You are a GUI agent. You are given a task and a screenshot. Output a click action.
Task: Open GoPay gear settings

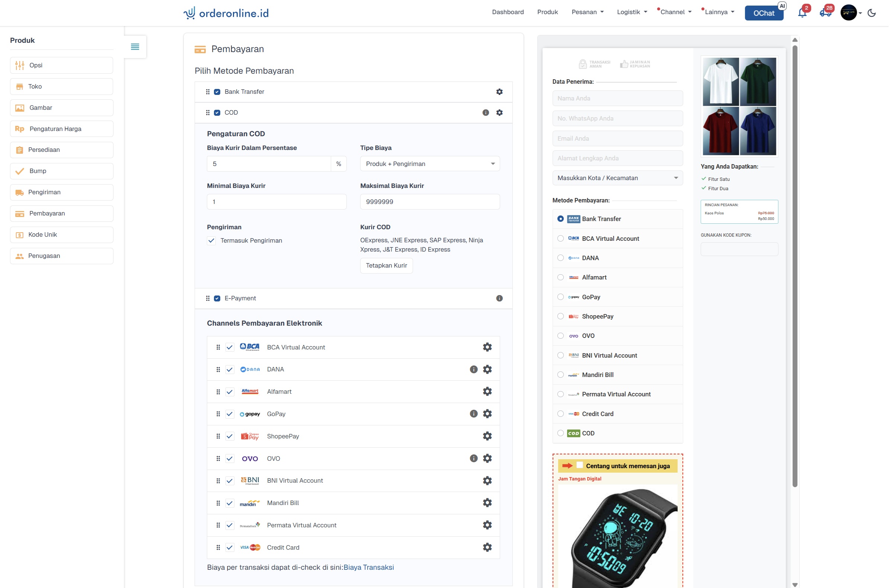click(x=489, y=415)
